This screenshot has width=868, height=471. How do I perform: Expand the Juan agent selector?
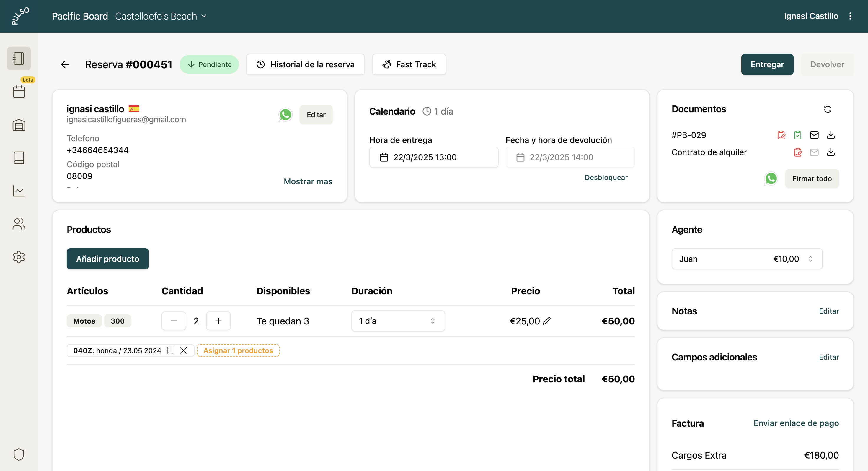(811, 259)
